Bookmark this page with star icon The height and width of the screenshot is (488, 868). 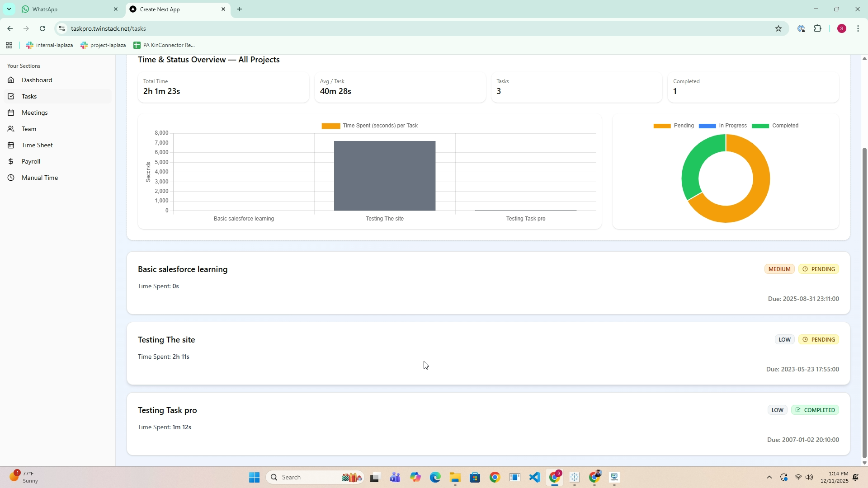coord(778,29)
